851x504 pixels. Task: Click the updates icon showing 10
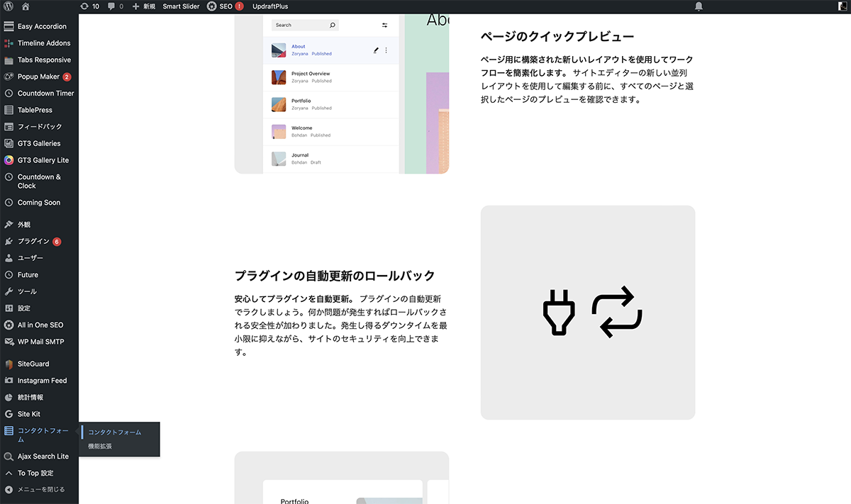point(89,6)
